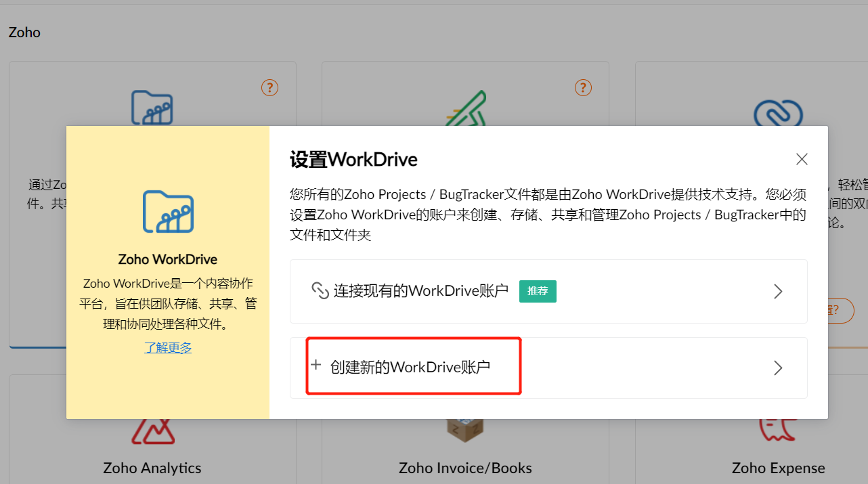Screen dimensions: 868x484
Task: Select the 创建新的WorkDrive账户 option text
Action: click(x=410, y=368)
